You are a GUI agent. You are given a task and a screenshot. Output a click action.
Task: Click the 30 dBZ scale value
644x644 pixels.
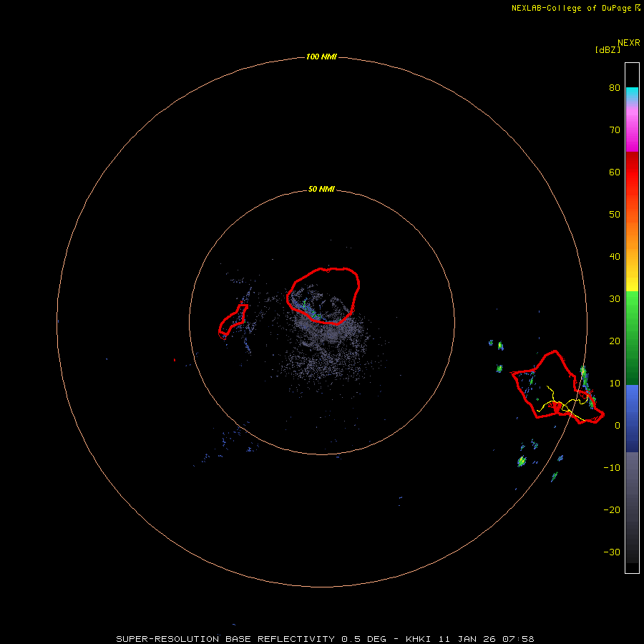point(615,298)
